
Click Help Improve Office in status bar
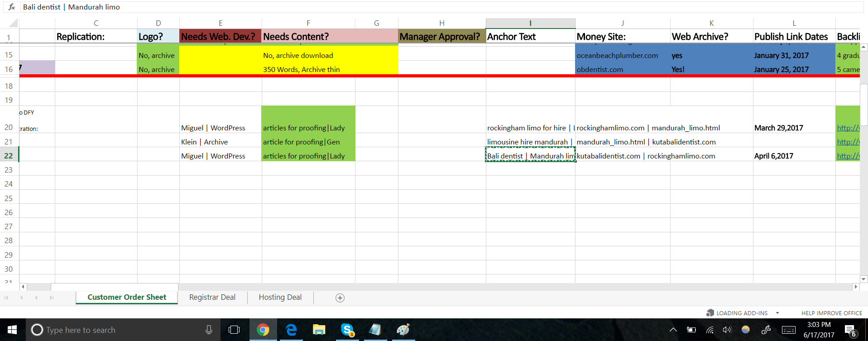pos(831,313)
